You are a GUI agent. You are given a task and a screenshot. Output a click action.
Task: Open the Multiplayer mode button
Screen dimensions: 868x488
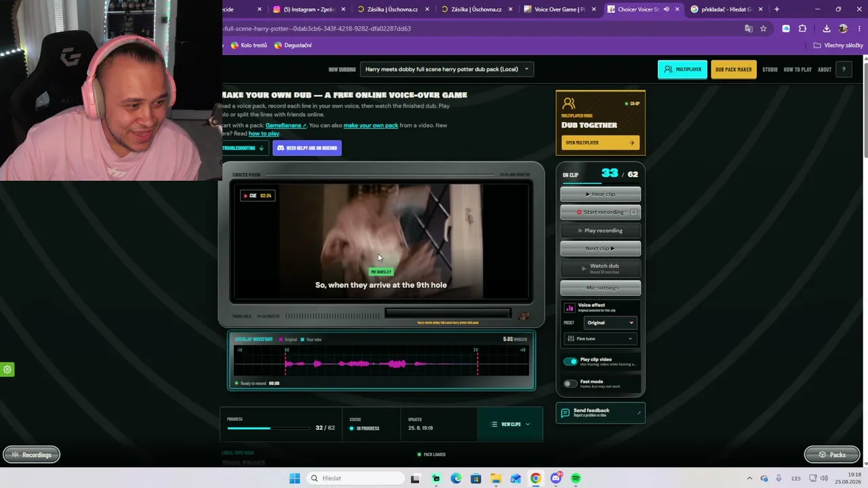[682, 69]
